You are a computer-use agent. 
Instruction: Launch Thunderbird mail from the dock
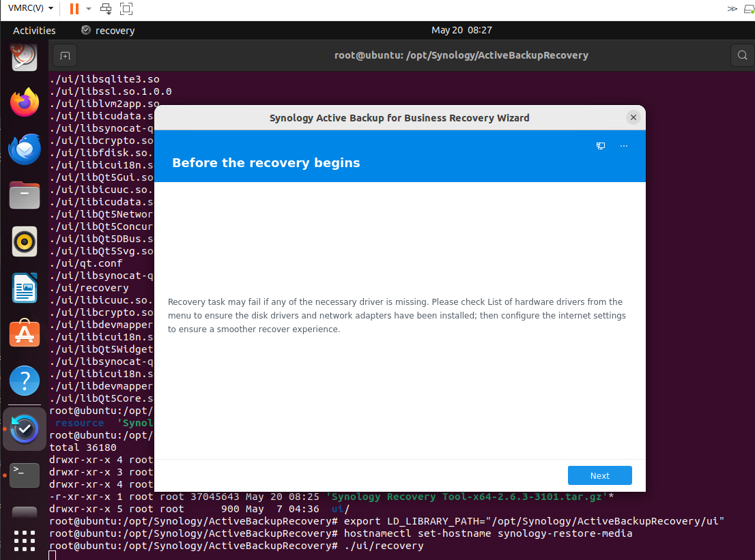pyautogui.click(x=24, y=149)
